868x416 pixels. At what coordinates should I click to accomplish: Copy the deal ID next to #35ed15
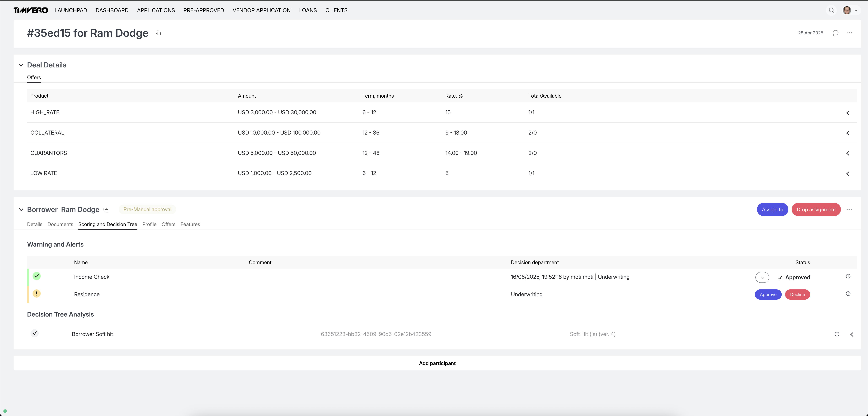[x=158, y=33]
